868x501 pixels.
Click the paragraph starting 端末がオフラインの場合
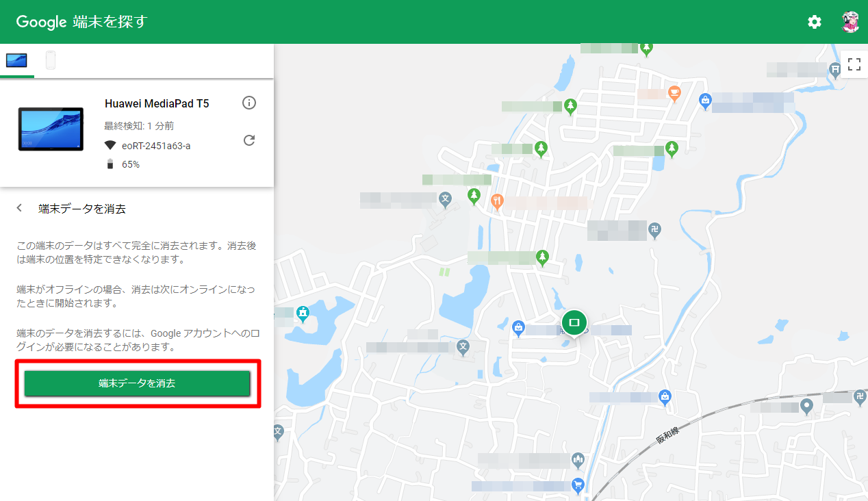(x=136, y=296)
